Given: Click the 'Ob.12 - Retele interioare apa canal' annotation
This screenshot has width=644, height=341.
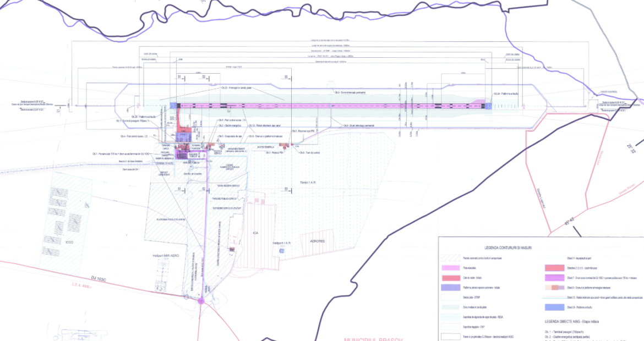Looking at the screenshot, I should [265, 125].
